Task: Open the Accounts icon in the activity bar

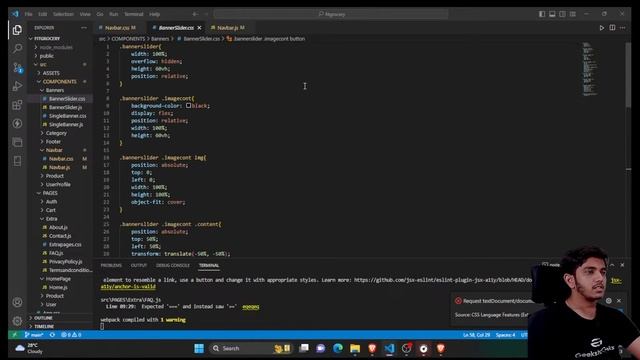Action: point(17,302)
